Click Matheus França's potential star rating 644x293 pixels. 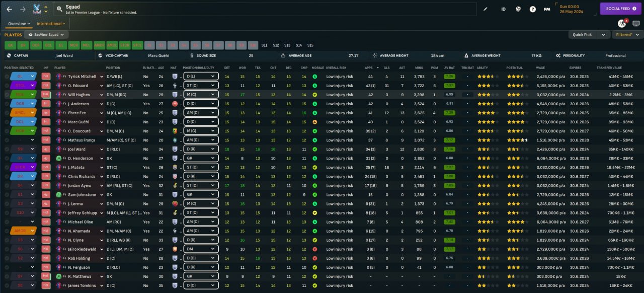coord(517,140)
